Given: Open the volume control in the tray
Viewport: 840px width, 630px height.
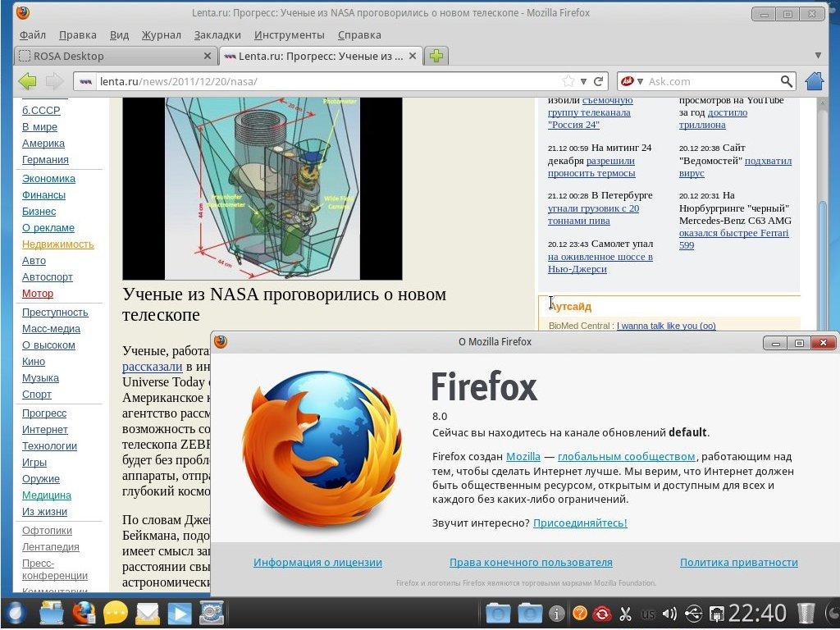Looking at the screenshot, I should pyautogui.click(x=669, y=614).
